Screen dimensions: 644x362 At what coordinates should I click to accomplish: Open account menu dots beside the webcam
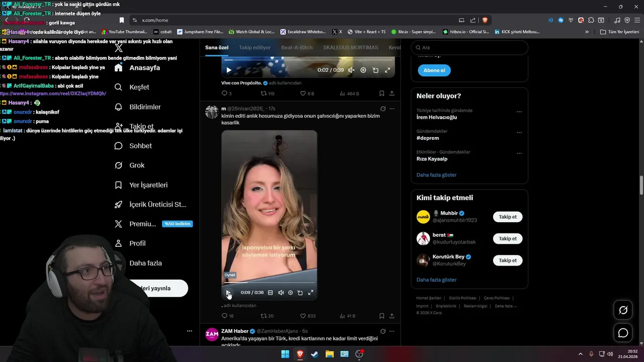point(190,331)
